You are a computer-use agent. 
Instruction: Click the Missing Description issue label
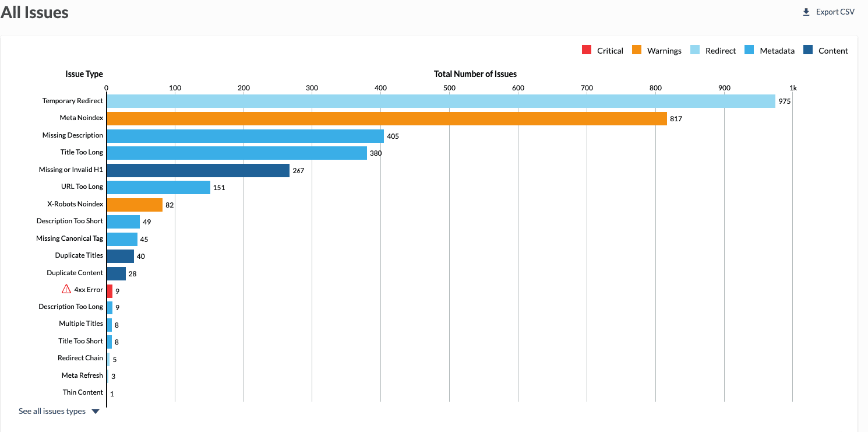[x=72, y=135]
